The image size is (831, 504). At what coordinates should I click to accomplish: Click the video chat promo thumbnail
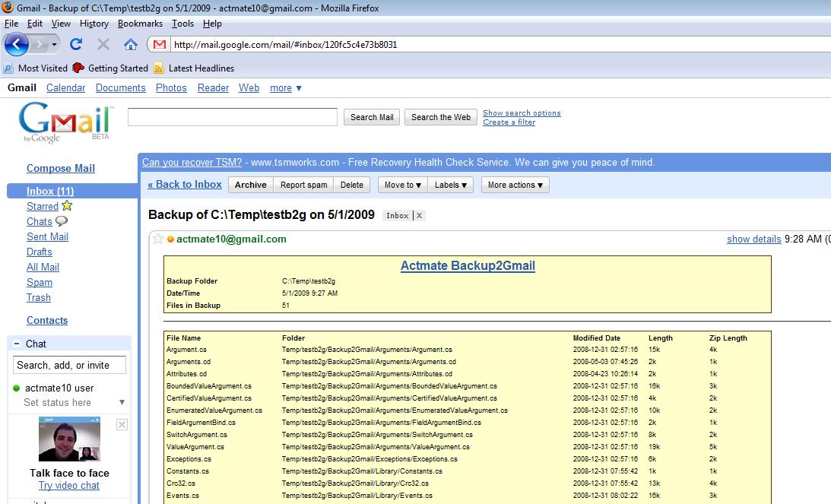tap(69, 439)
